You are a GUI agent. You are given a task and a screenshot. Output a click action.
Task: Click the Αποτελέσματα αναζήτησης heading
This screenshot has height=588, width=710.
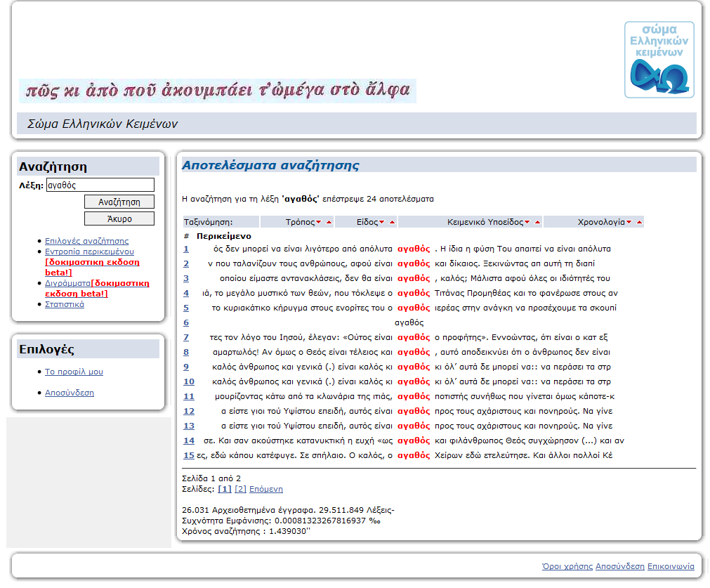[x=270, y=165]
